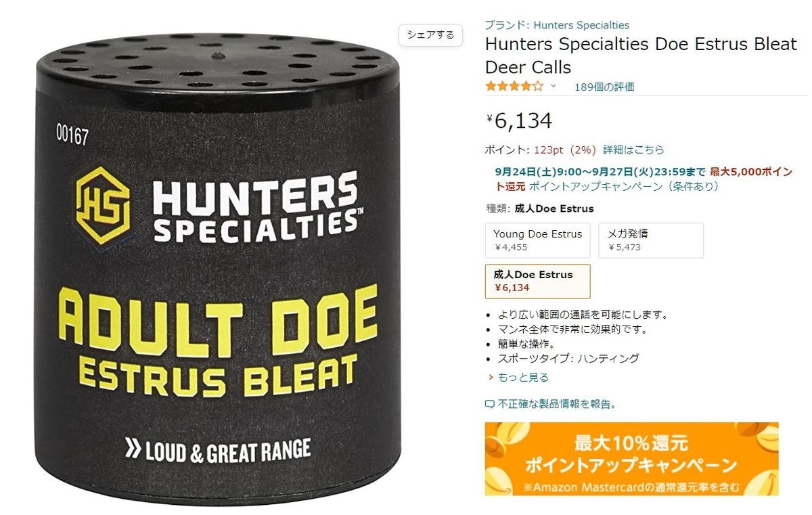Image resolution: width=812 pixels, height=515 pixels.
Task: Select メガ発情 variant option
Action: (x=651, y=240)
